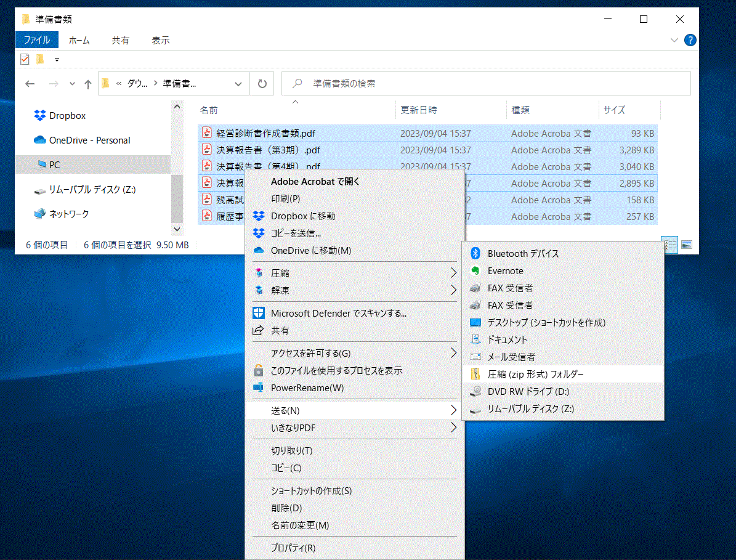Click the DVD RW ドライブ (D:) icon
736x560 pixels.
click(475, 391)
